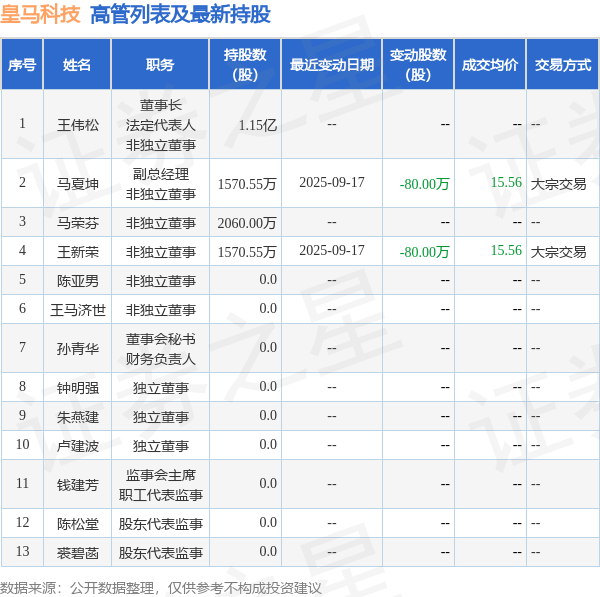The image size is (600, 597).
Task: Click 马夏坤's 2025-09-17 change date
Action: (332, 182)
